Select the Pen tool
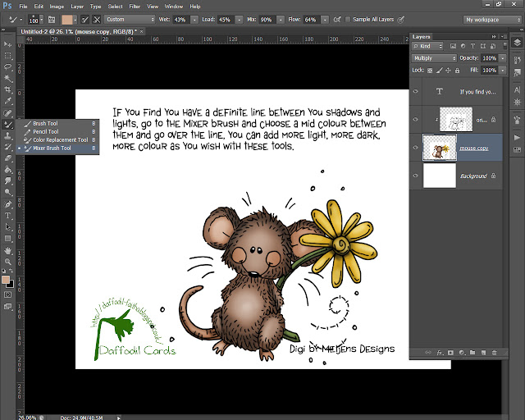This screenshot has height=420, width=525. (x=7, y=204)
